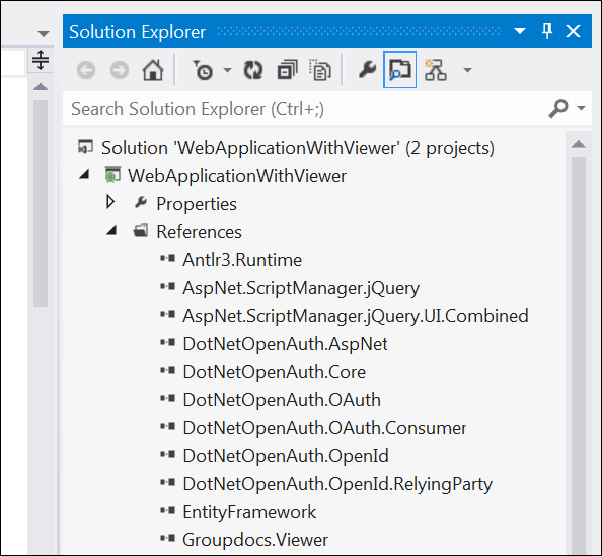Click the icon beside DotNetOpenAuth.OAuth.Consumer
Viewport: 602px width, 556px height.
(167, 427)
